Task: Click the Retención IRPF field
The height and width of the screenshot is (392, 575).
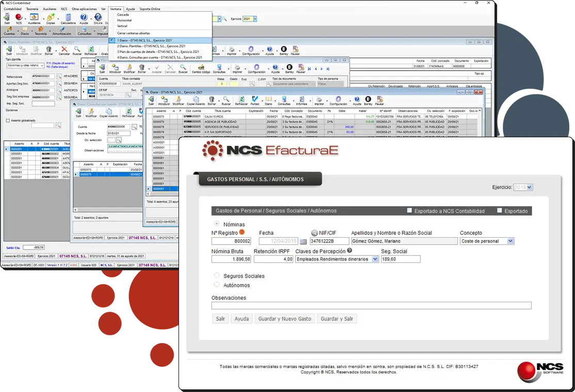Action: click(273, 259)
